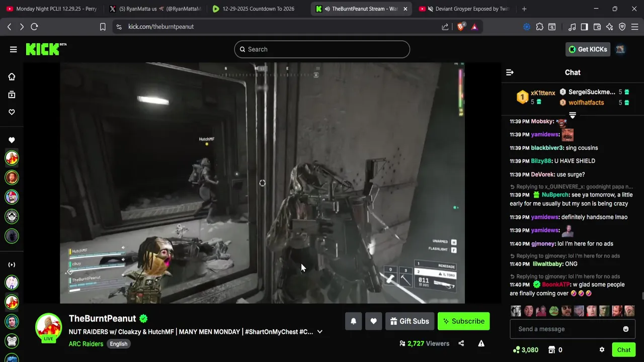Share the stream via share icon
The image size is (644, 362).
[461, 343]
